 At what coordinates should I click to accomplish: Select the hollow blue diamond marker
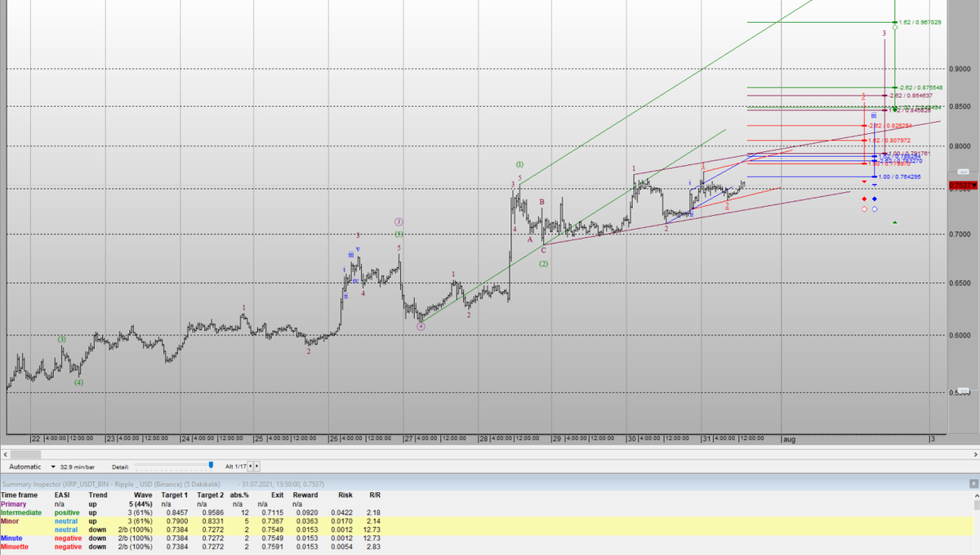tap(874, 209)
